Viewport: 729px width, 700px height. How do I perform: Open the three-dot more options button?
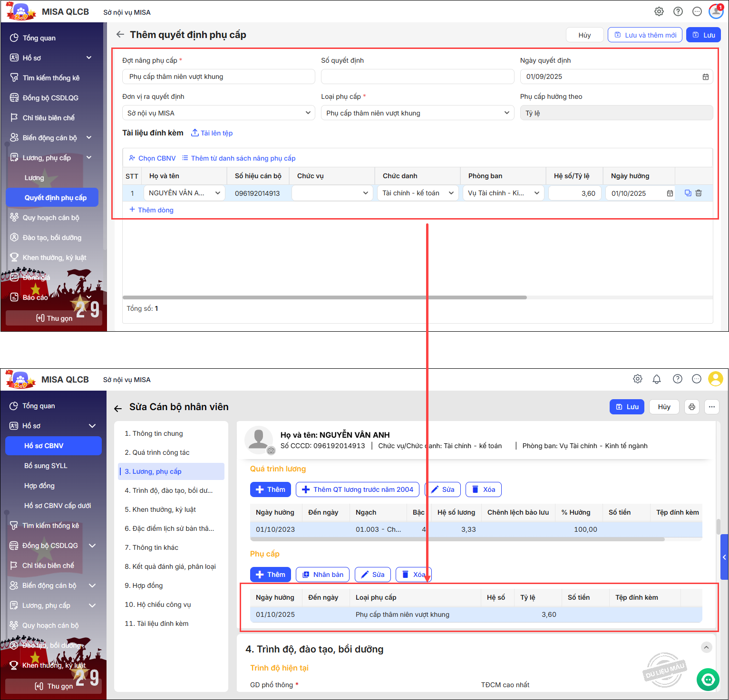point(711,407)
